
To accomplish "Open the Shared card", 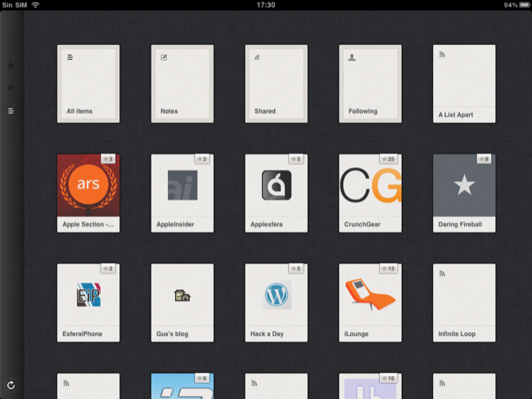I will click(276, 84).
